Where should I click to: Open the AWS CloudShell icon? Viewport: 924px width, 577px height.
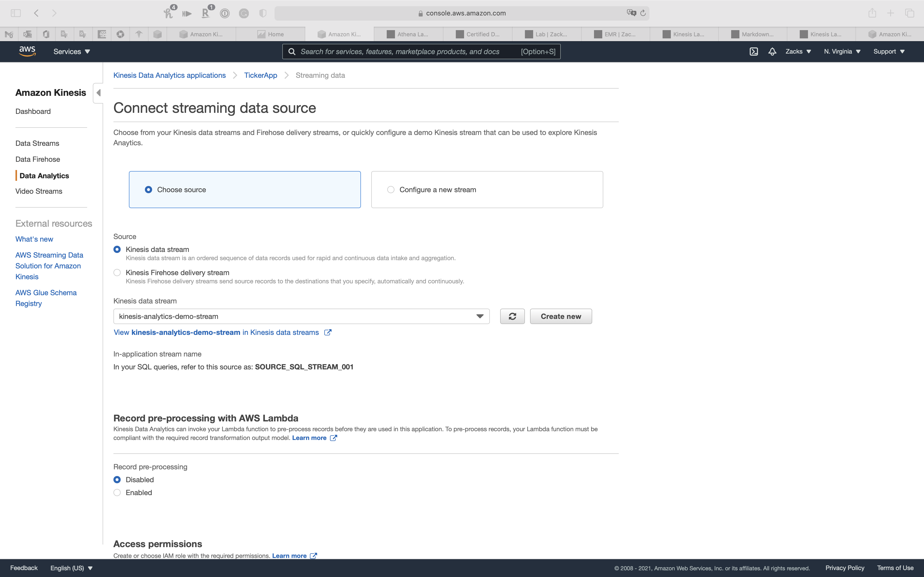tap(754, 52)
